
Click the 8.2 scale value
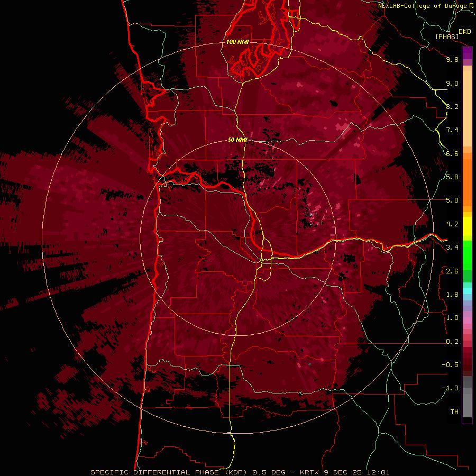pos(452,106)
